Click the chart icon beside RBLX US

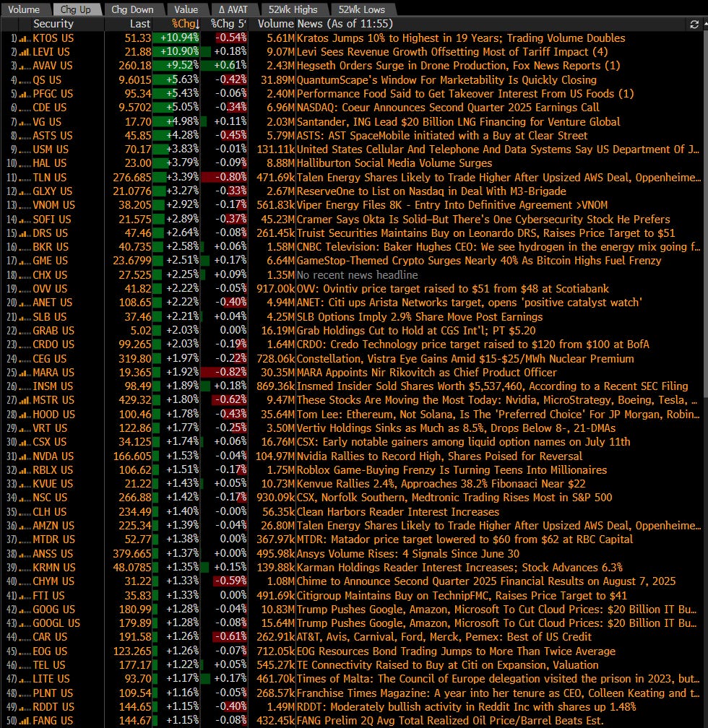[25, 471]
